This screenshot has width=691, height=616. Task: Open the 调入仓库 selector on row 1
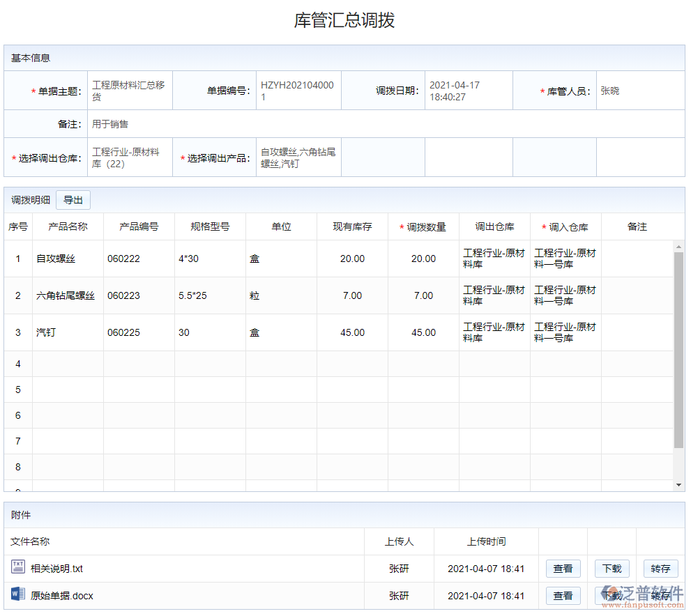click(x=565, y=259)
